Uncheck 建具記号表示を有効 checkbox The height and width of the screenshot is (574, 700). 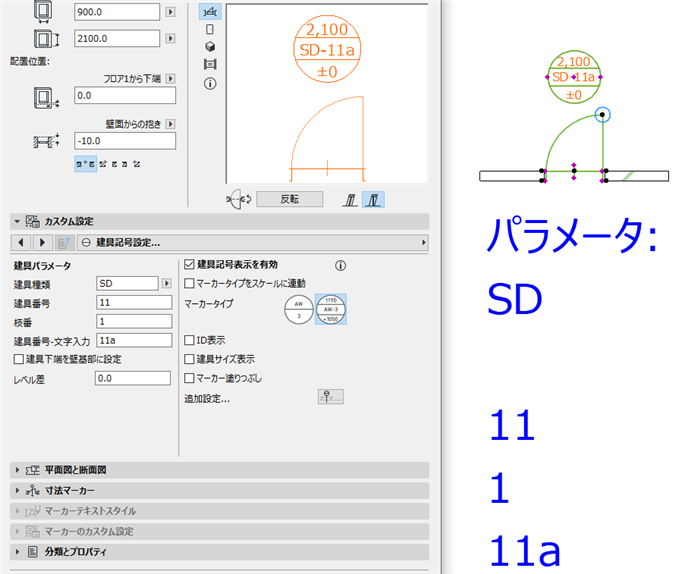[x=189, y=265]
